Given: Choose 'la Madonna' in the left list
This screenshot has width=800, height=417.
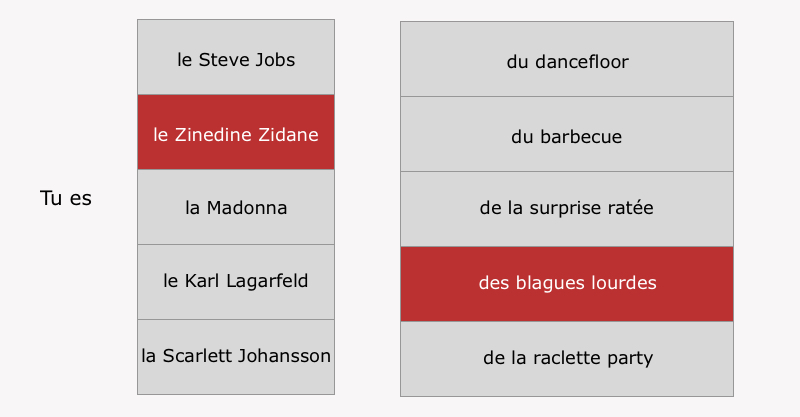Looking at the screenshot, I should pyautogui.click(x=236, y=207).
